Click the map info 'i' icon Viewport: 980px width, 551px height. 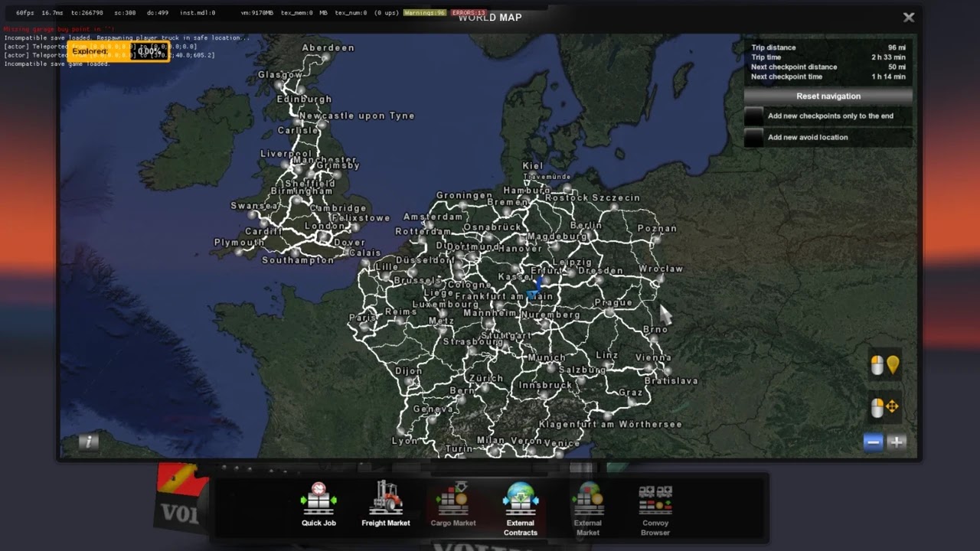pos(89,442)
